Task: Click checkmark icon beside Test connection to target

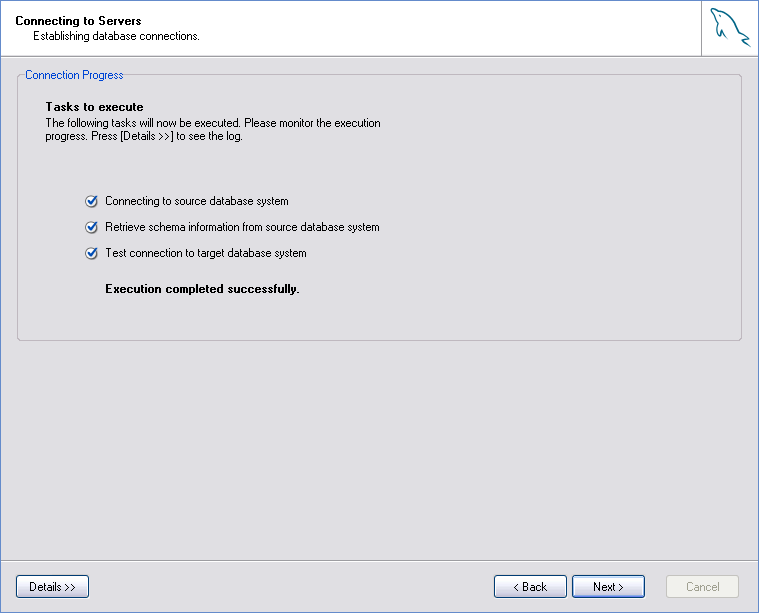Action: [x=92, y=253]
